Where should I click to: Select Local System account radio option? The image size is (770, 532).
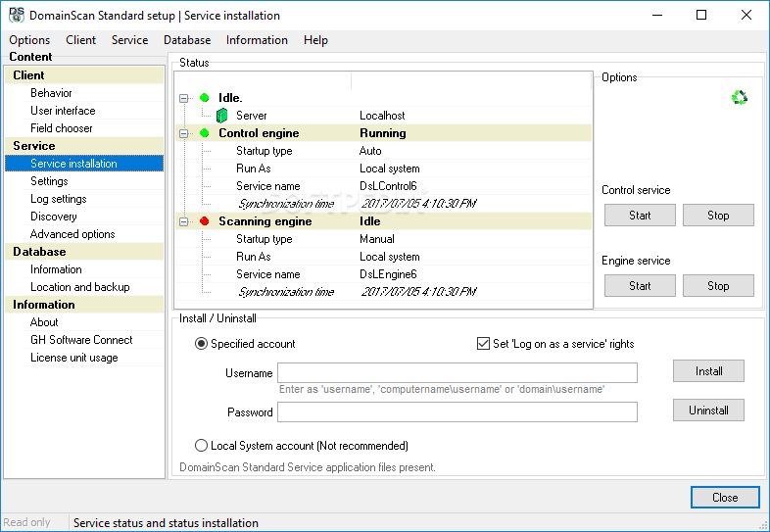[x=201, y=446]
